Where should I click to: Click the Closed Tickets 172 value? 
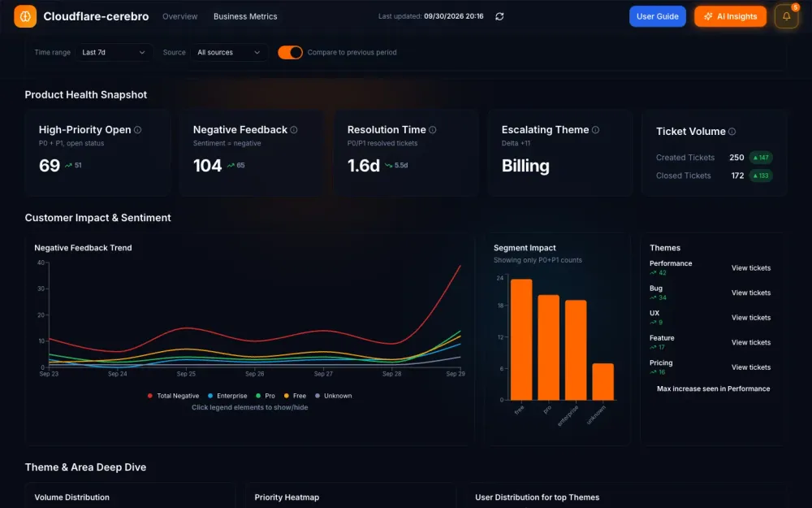point(737,176)
